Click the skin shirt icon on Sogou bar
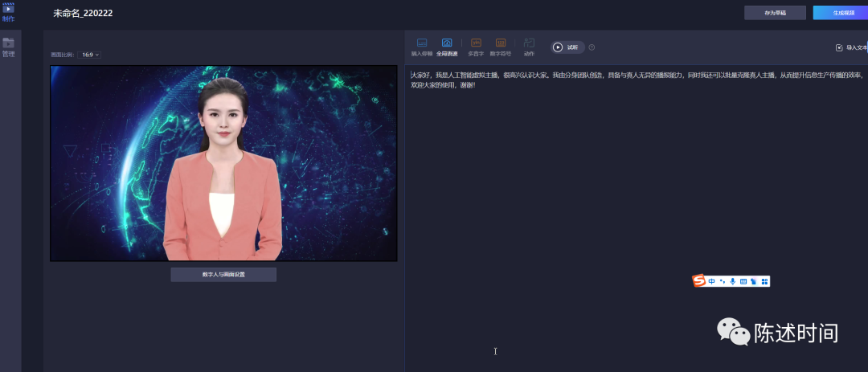 (x=754, y=282)
